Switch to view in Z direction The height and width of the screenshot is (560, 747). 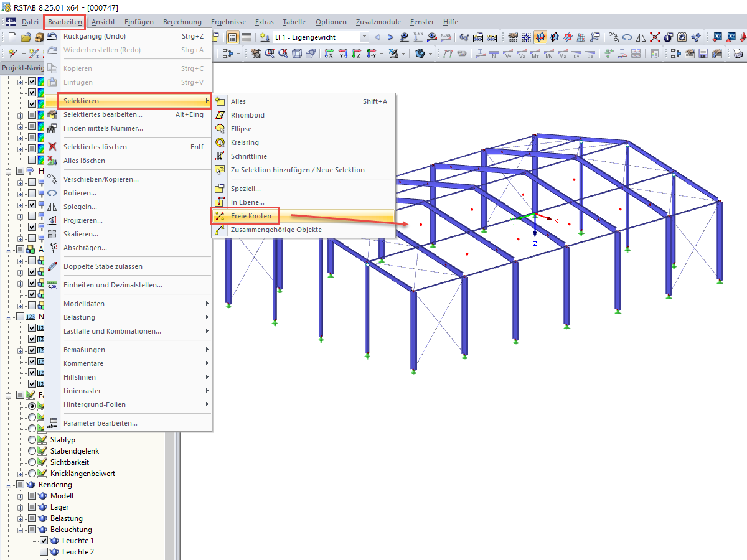coord(357,54)
